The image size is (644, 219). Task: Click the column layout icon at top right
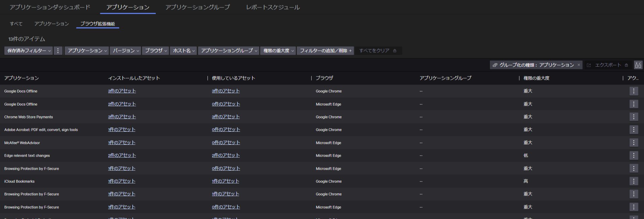tap(638, 65)
